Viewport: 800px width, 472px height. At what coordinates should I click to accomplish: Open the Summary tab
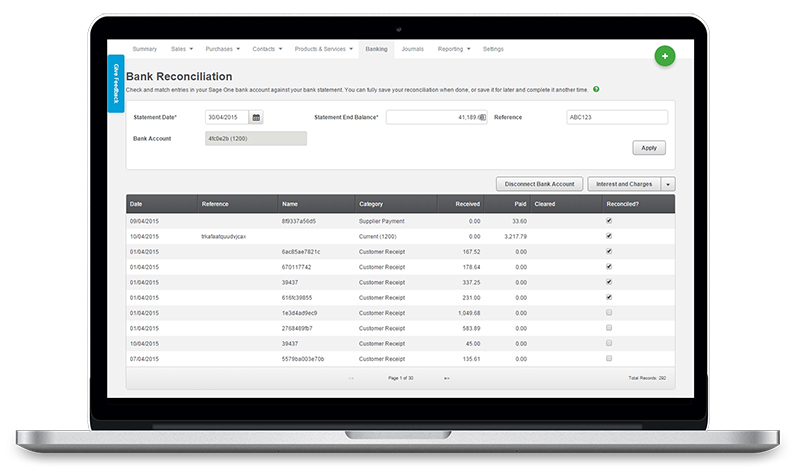click(x=145, y=49)
